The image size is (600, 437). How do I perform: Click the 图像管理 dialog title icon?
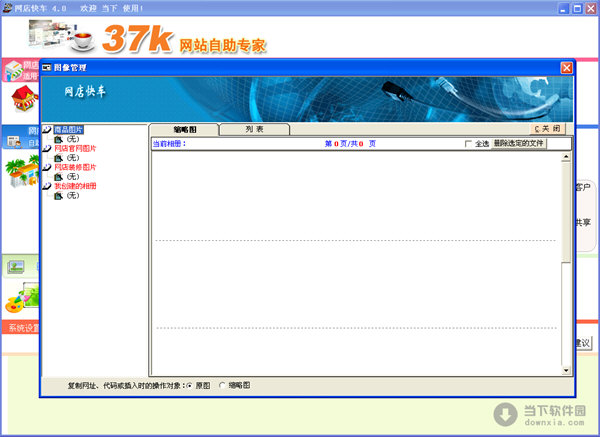[47, 68]
